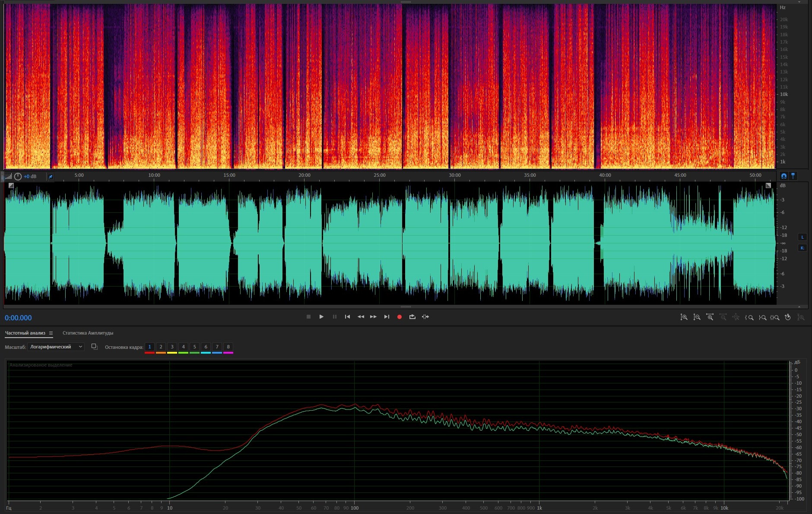
Task: Click the zoom reset timer icon
Action: 788,317
